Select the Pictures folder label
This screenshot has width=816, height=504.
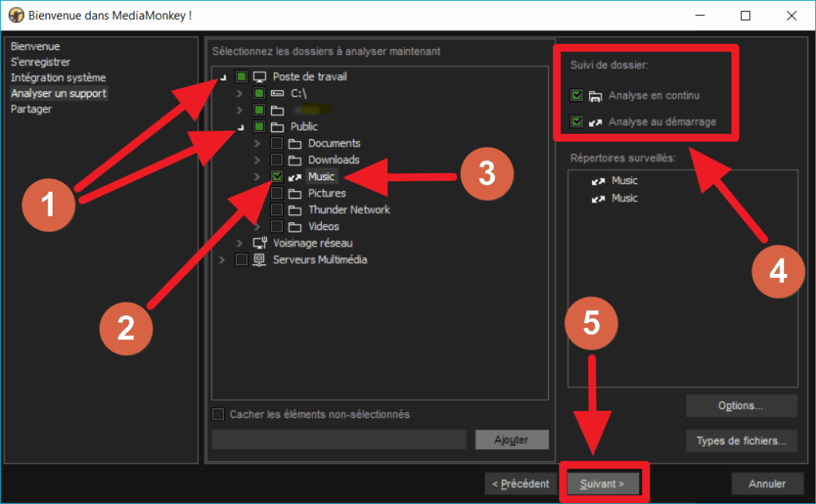pos(327,193)
